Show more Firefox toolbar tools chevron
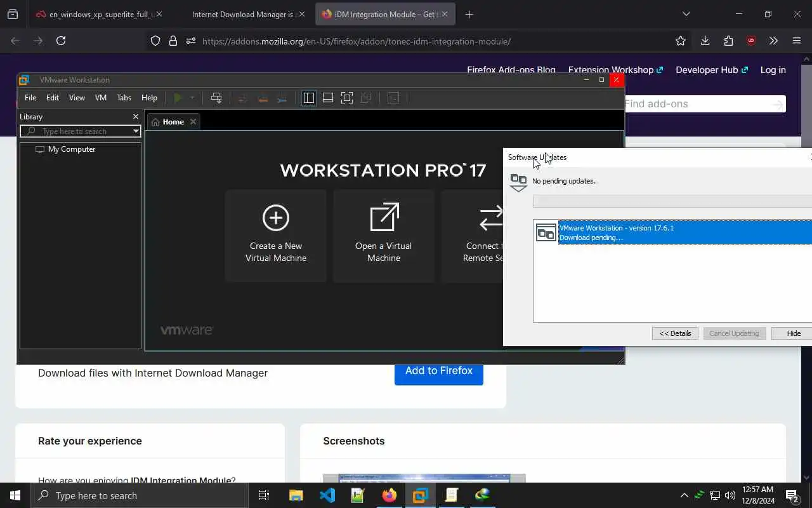 pyautogui.click(x=773, y=41)
